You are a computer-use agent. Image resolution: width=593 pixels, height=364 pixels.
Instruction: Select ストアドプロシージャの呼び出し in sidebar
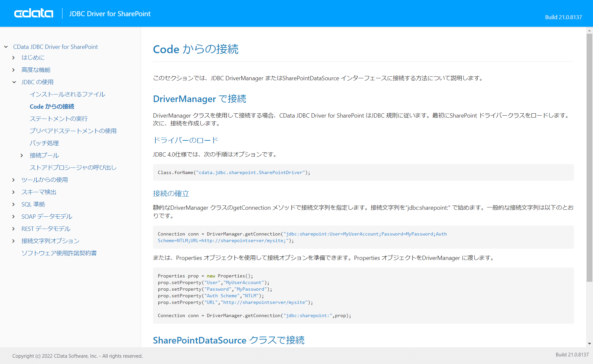[73, 167]
